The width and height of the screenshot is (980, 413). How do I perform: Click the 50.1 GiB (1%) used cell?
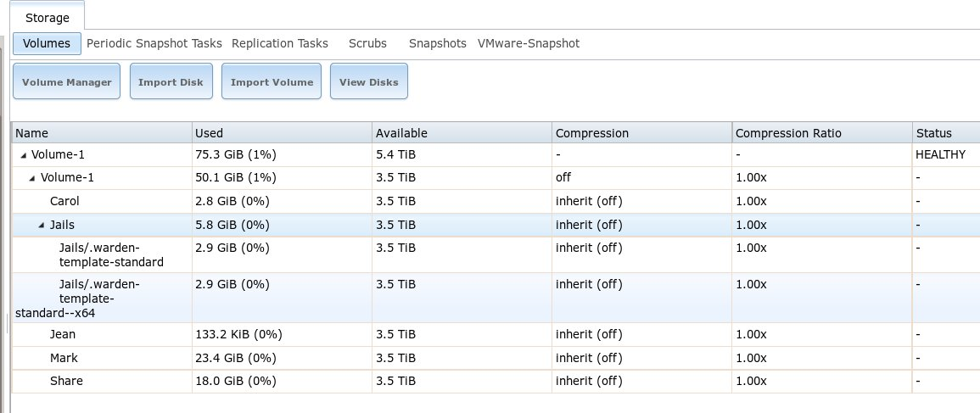(x=282, y=178)
